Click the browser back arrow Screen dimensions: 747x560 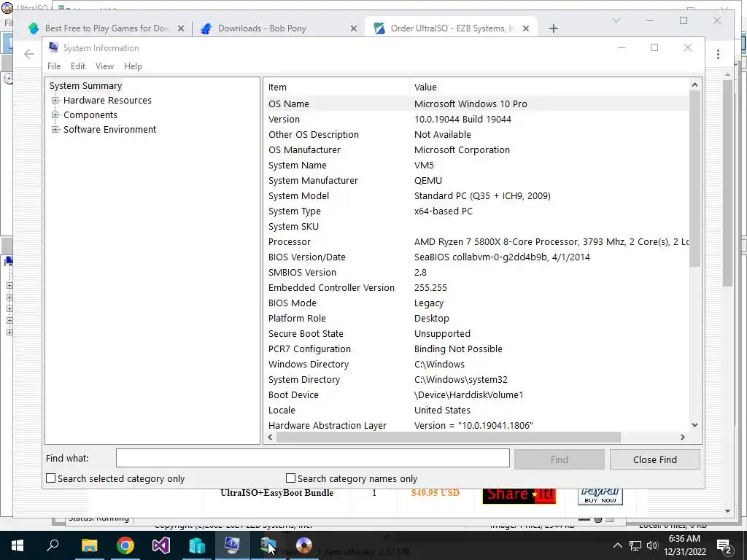(29, 54)
